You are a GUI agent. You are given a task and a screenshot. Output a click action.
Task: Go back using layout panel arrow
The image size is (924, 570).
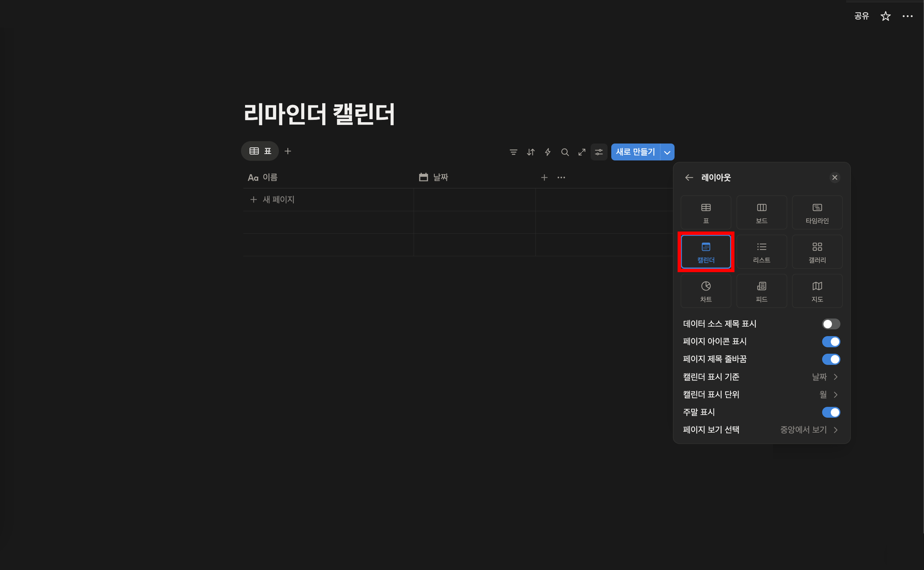pos(689,178)
